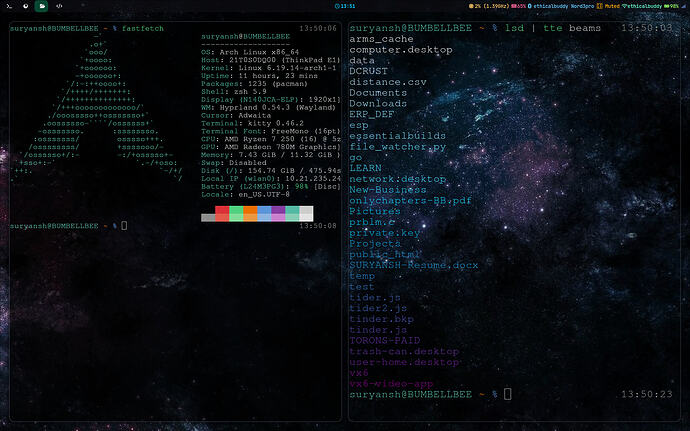
Task: Click 'arms_cache' in the listing
Action: 381,39
